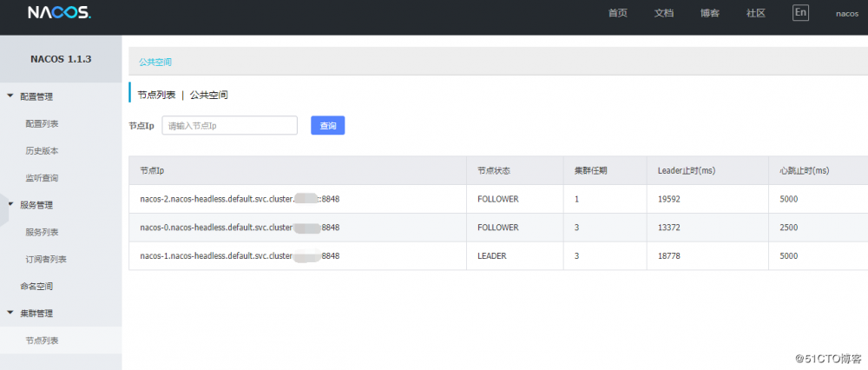Collapse the 配置管理 menu arrow

click(x=10, y=96)
